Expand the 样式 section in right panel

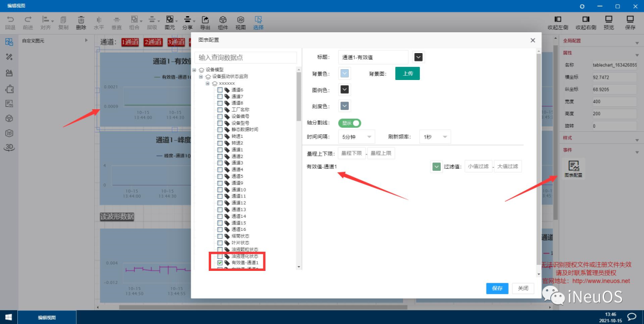coord(599,138)
